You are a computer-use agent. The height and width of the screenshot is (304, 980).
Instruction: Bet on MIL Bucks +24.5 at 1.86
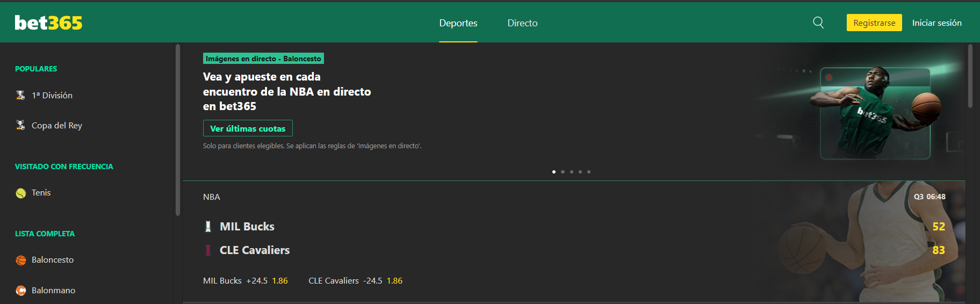click(246, 280)
